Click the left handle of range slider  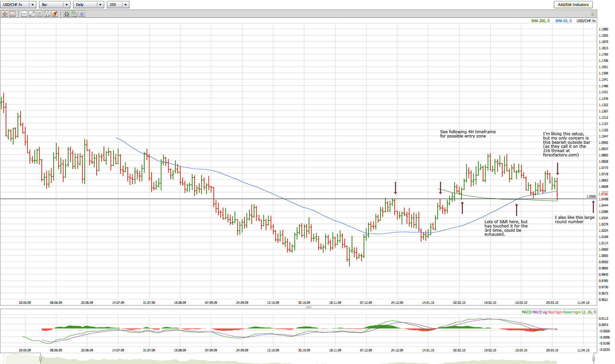tap(40, 358)
